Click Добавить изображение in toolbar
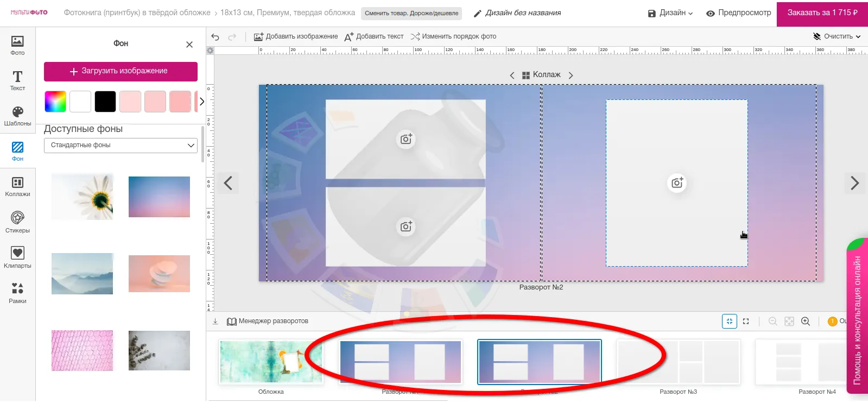Image resolution: width=868 pixels, height=403 pixels. (296, 37)
